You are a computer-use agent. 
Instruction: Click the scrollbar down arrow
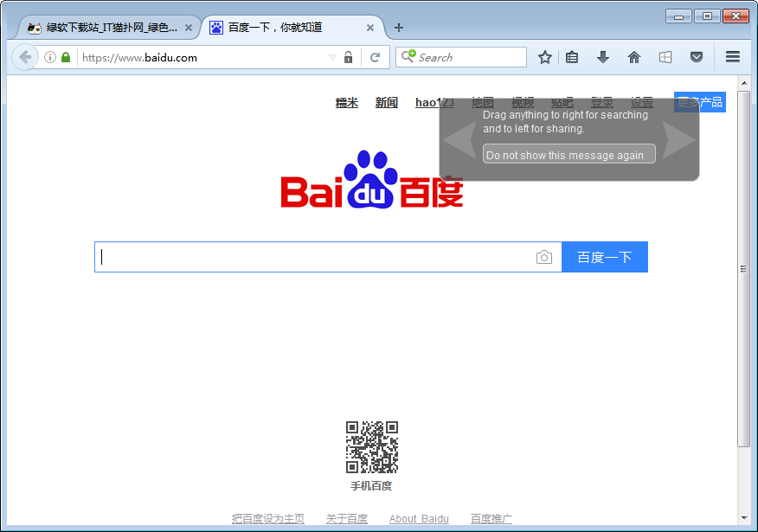click(x=744, y=518)
